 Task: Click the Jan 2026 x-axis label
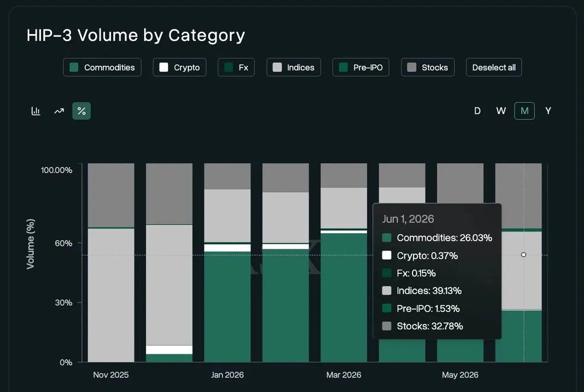[x=227, y=375]
